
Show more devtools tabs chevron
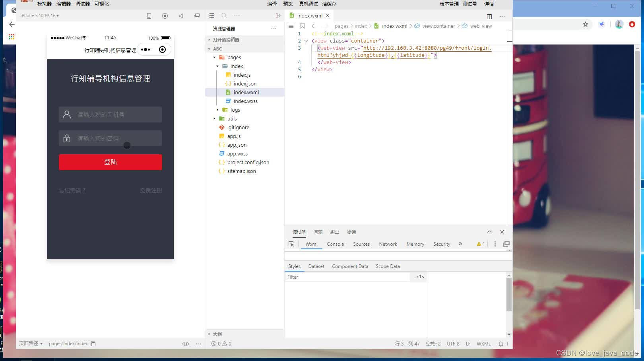[460, 244]
